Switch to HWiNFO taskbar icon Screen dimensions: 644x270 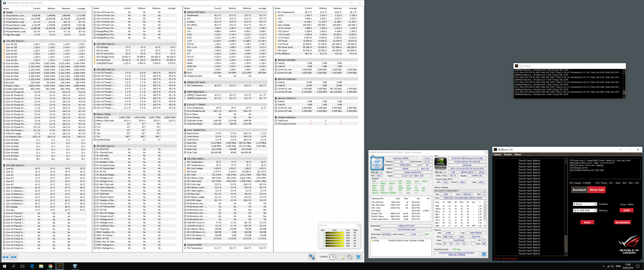click(75, 266)
